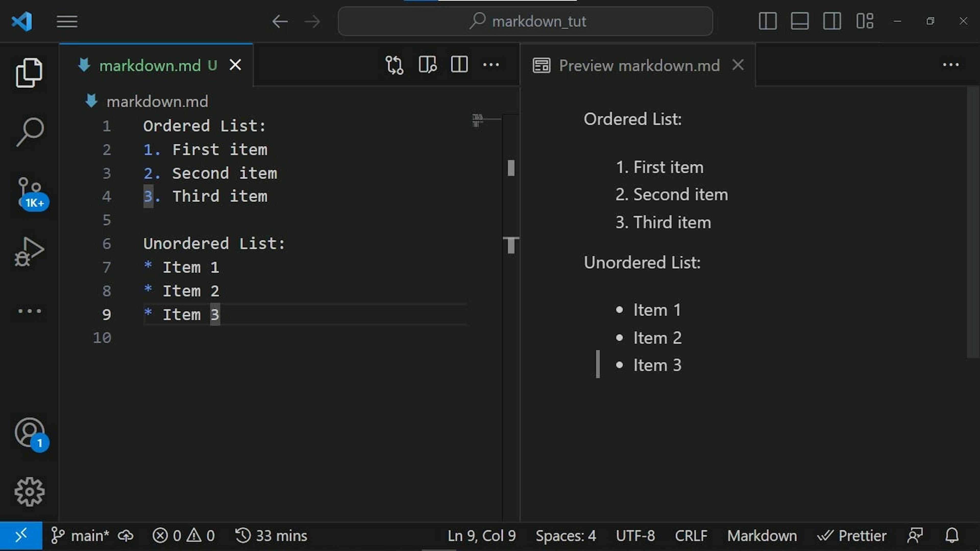Viewport: 980px width, 551px height.
Task: Close the markdown.md editor tab
Action: coord(236,65)
